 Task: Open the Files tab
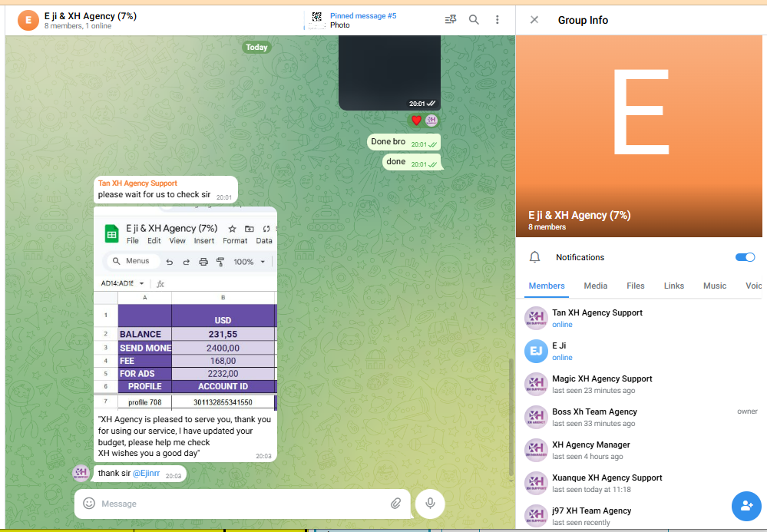(635, 286)
